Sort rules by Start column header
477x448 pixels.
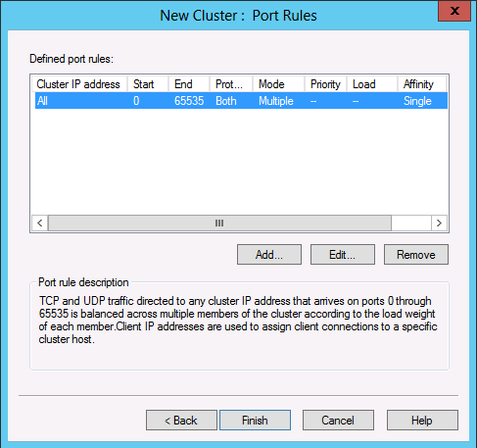148,84
